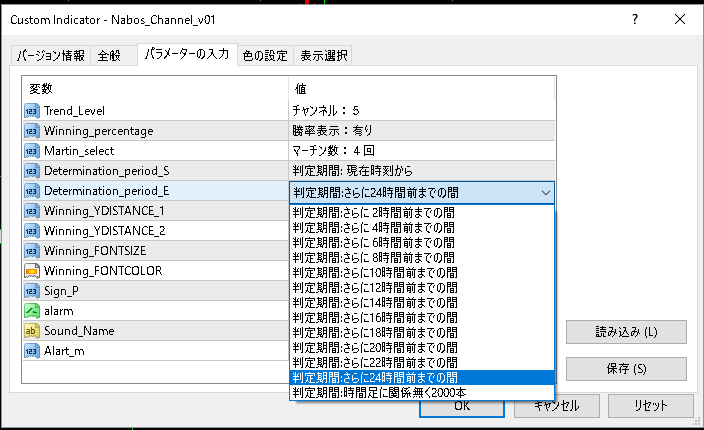704x430 pixels.
Task: Click the Sign_P variable name
Action: point(61,291)
